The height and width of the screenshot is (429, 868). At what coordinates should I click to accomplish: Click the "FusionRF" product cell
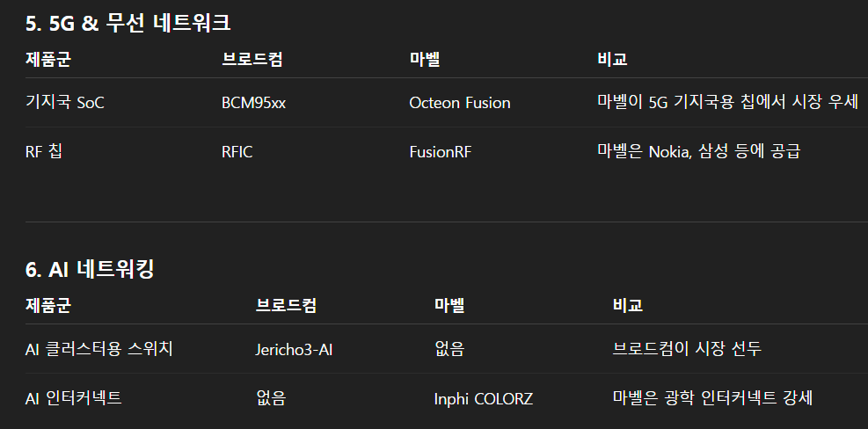[440, 152]
